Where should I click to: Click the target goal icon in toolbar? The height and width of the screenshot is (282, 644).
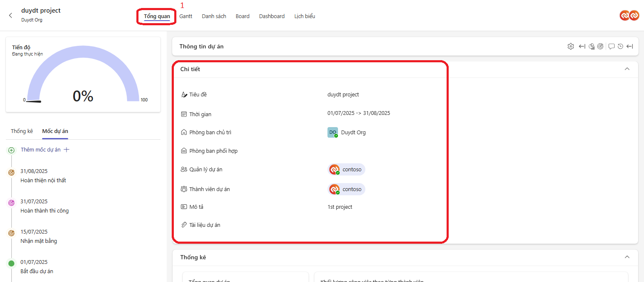(600, 46)
